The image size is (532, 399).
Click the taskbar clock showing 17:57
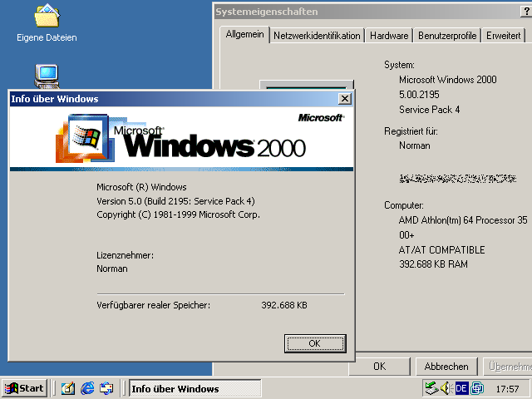coord(507,388)
